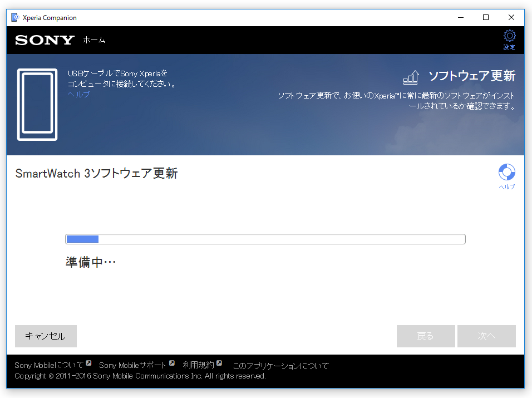Open the Sony Mobileサポート link
Image resolution: width=532 pixels, height=398 pixels.
132,366
